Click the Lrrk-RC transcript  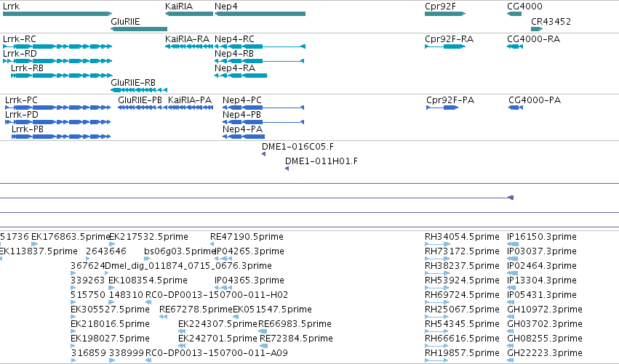click(57, 46)
